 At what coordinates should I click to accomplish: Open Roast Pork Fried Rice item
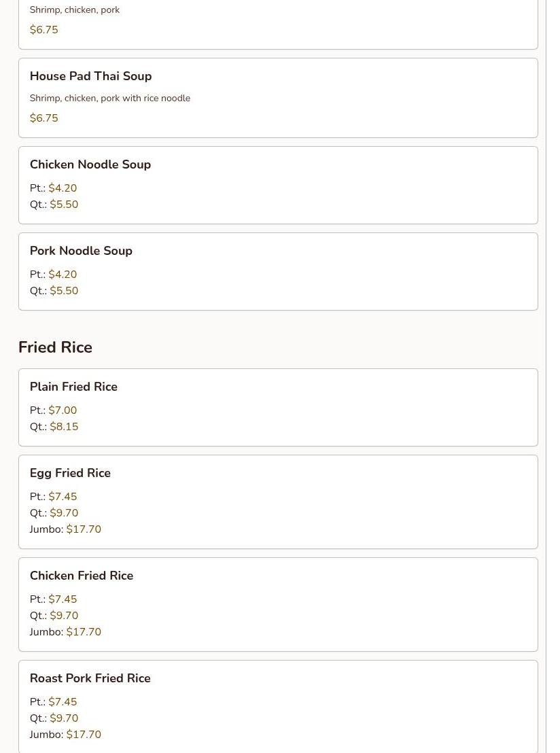pos(90,678)
